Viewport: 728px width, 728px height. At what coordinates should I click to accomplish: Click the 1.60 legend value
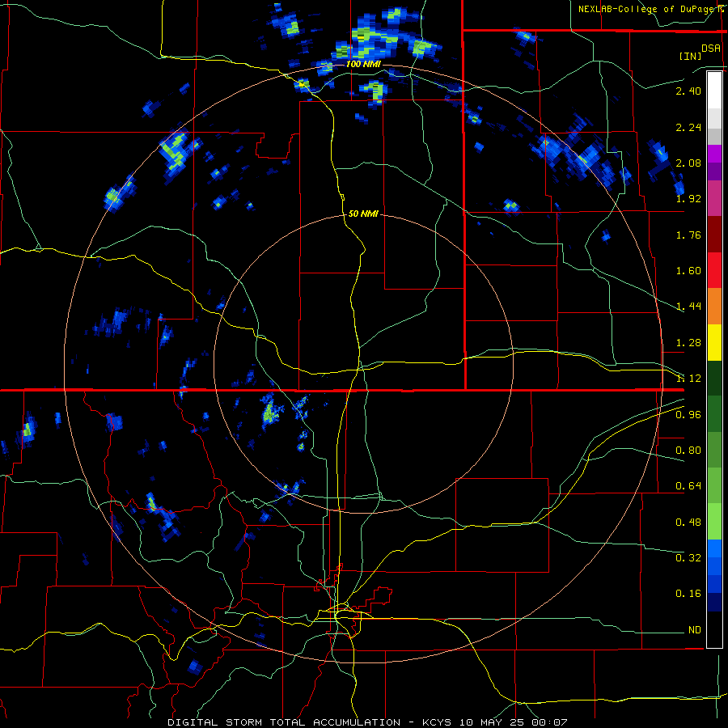click(x=688, y=271)
